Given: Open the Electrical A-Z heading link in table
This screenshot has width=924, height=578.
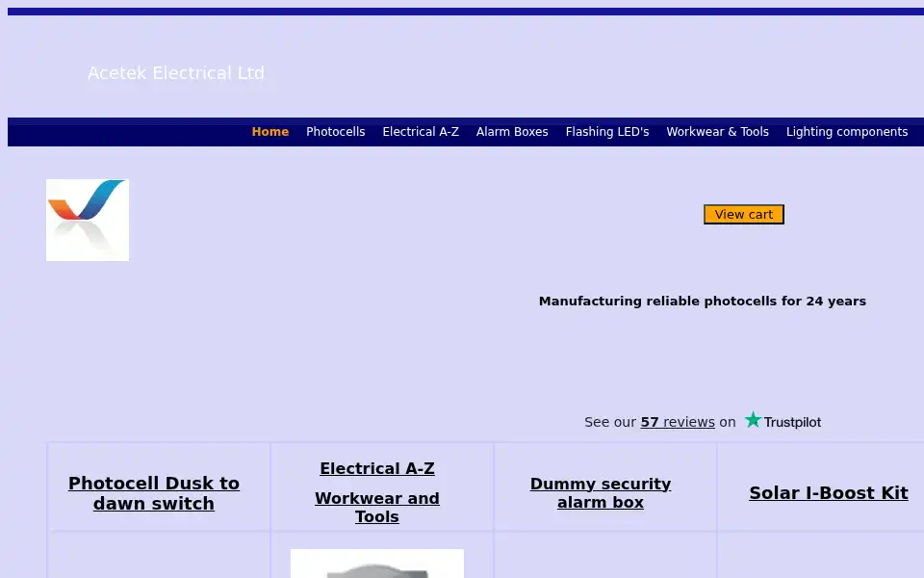Looking at the screenshot, I should point(377,468).
